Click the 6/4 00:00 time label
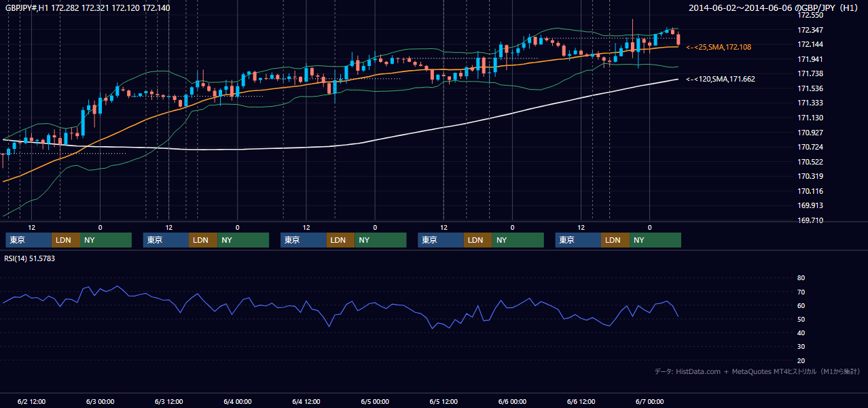868x408 pixels. pyautogui.click(x=237, y=401)
